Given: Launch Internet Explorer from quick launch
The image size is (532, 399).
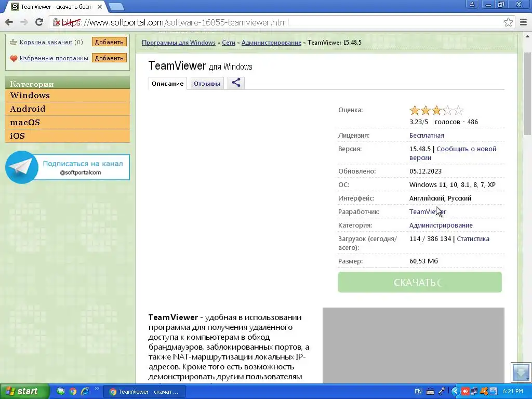Looking at the screenshot, I should [85, 392].
